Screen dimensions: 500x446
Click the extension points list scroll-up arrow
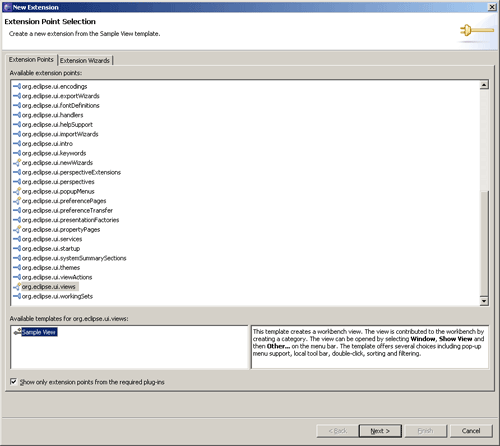pos(484,85)
